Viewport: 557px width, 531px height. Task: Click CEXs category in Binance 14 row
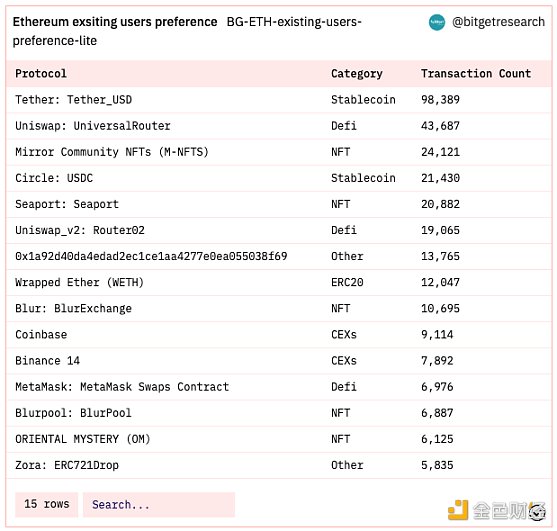[344, 361]
